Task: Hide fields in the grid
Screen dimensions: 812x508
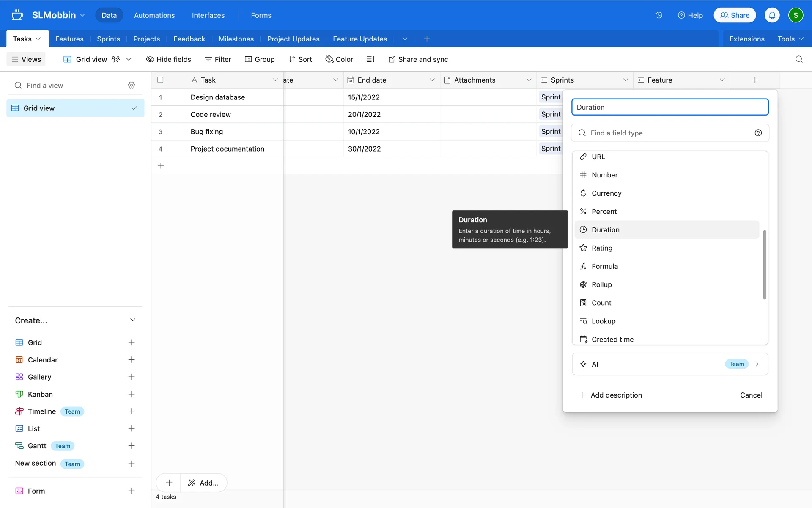Action: point(168,59)
